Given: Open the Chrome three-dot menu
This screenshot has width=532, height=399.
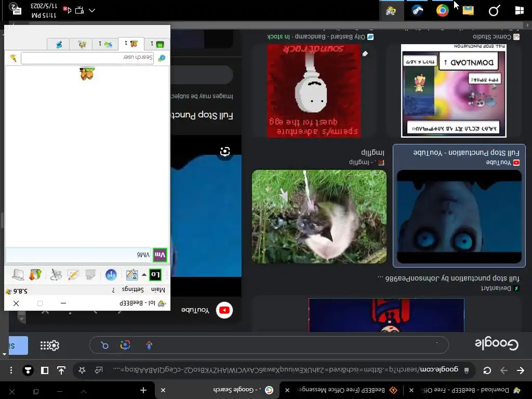Looking at the screenshot, I should tap(11, 370).
